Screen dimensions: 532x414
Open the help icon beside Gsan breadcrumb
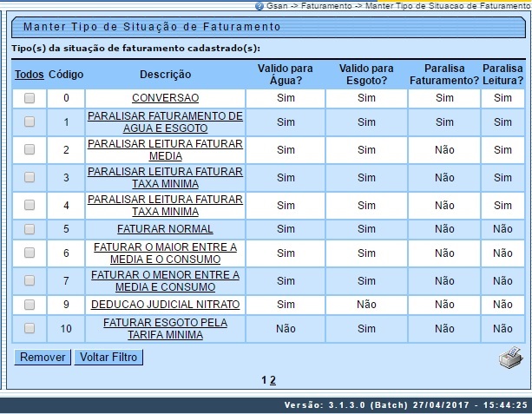[259, 6]
